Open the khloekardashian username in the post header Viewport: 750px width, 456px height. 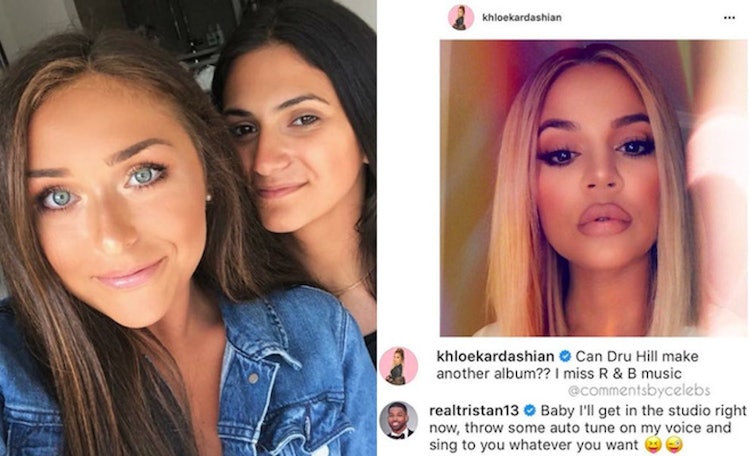(x=521, y=18)
